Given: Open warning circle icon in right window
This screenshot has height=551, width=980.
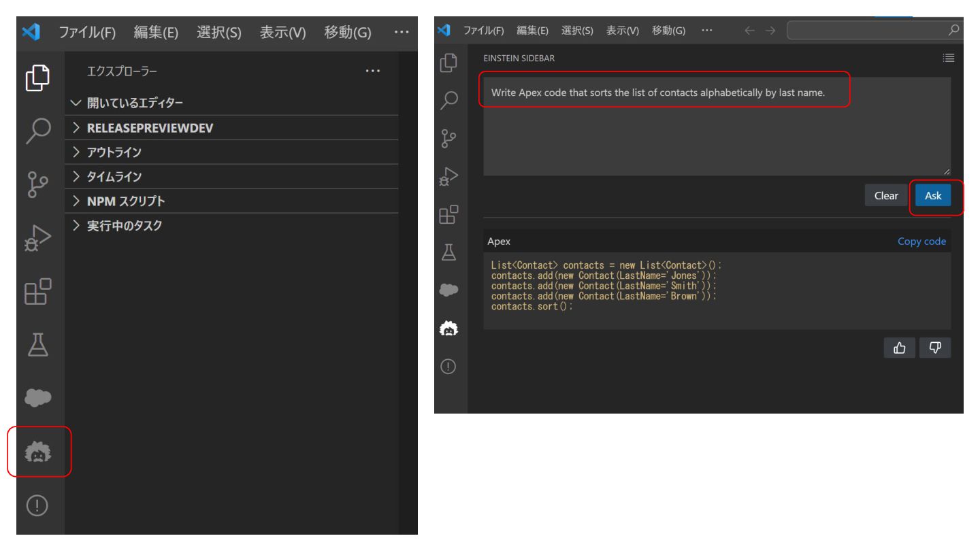Looking at the screenshot, I should point(448,367).
